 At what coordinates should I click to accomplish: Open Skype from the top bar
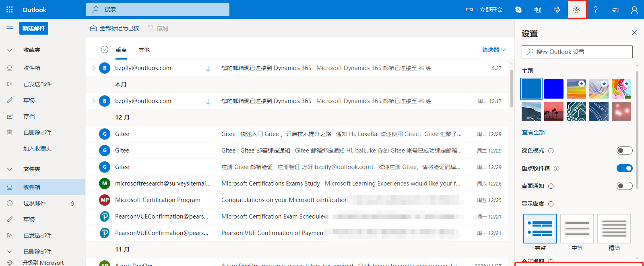(x=518, y=10)
